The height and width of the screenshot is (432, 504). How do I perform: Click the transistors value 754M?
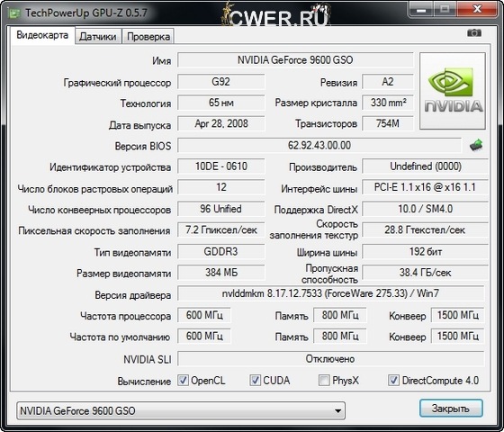pos(388,124)
